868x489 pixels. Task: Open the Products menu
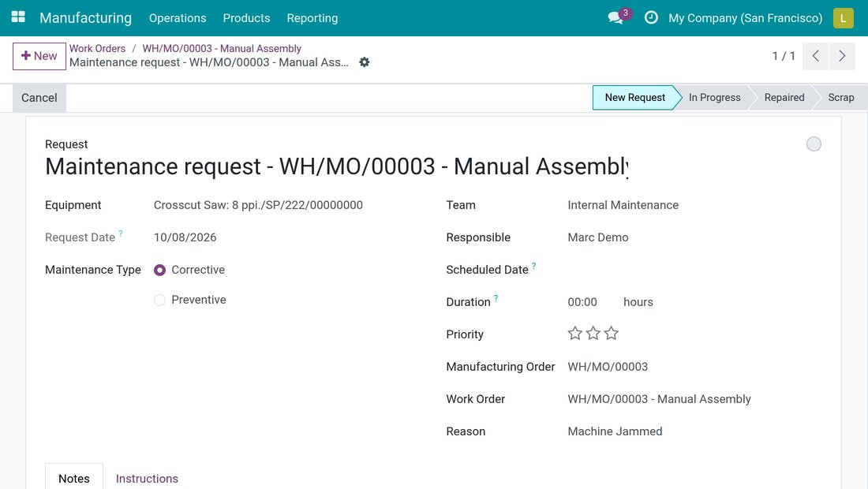click(246, 17)
